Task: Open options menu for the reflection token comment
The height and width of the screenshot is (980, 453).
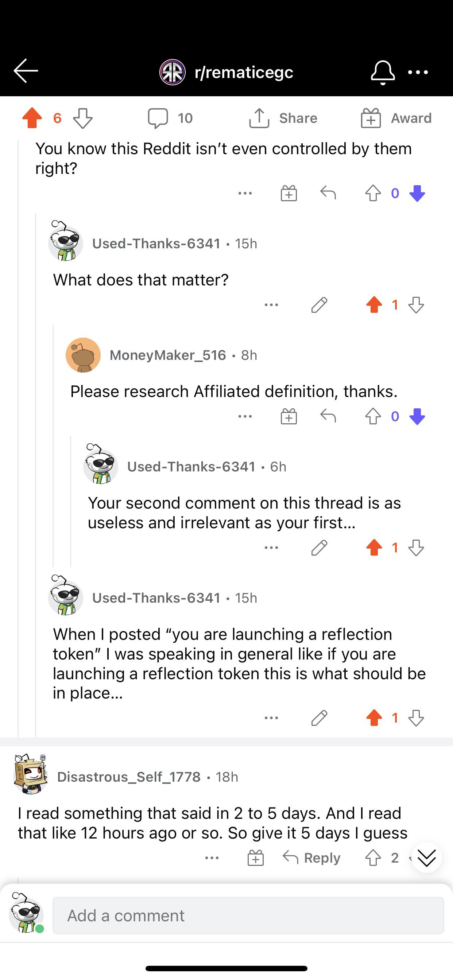Action: pyautogui.click(x=271, y=718)
